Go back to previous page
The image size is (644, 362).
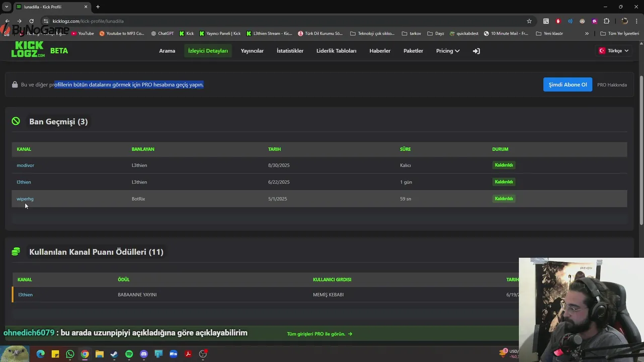tap(7, 21)
